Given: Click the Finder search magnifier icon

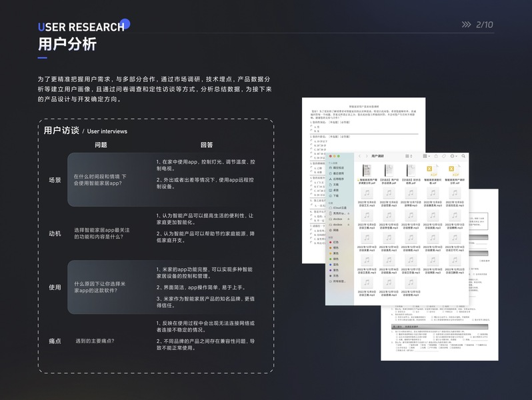Looking at the screenshot, I should (463, 156).
